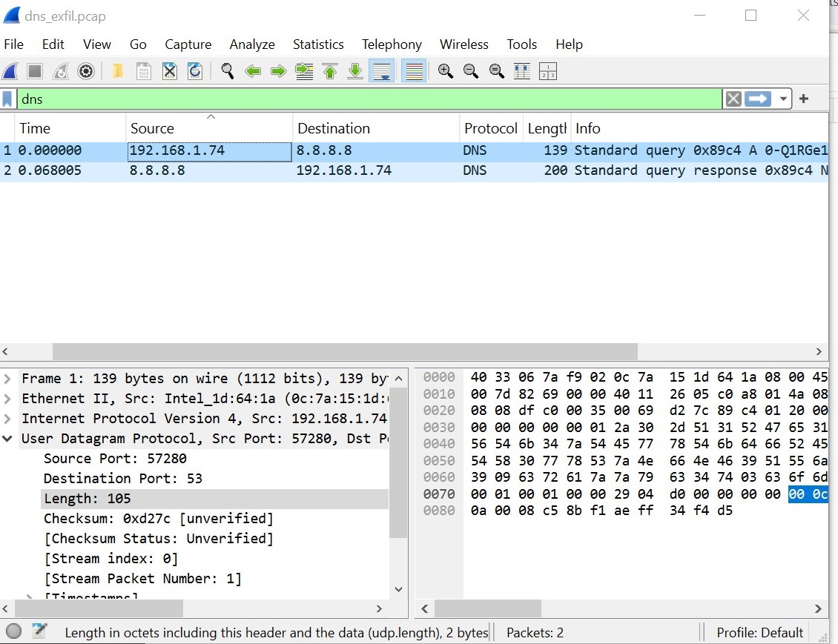Sort packets by the Info column
This screenshot has width=838, height=644.
pyautogui.click(x=699, y=128)
